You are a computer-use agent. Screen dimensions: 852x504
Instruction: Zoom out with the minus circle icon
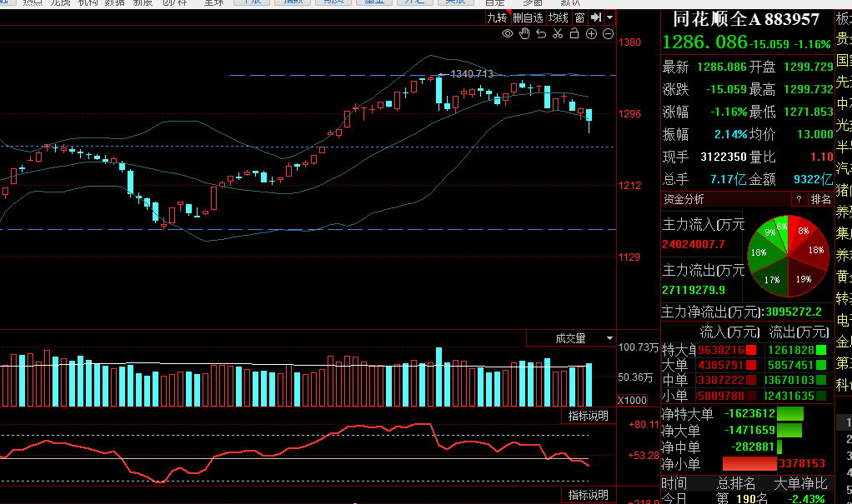(x=609, y=33)
